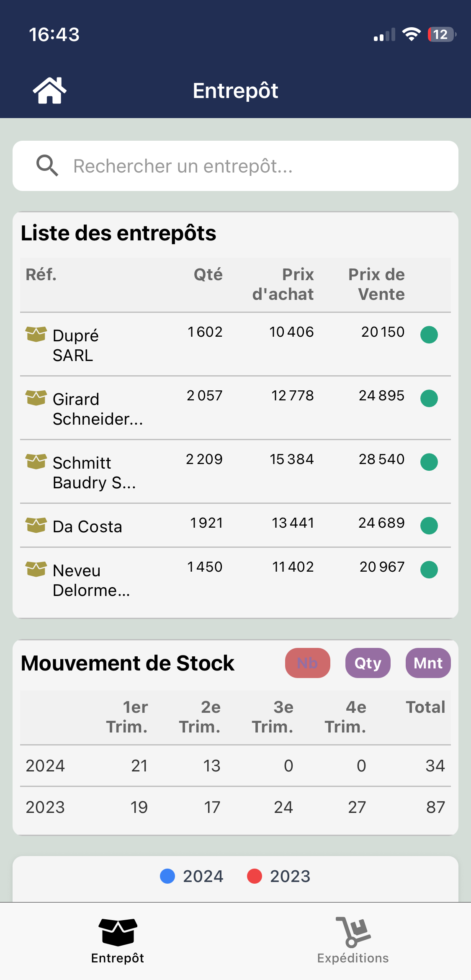
Task: Select the Entrepôt bottom tab
Action: pos(118,941)
